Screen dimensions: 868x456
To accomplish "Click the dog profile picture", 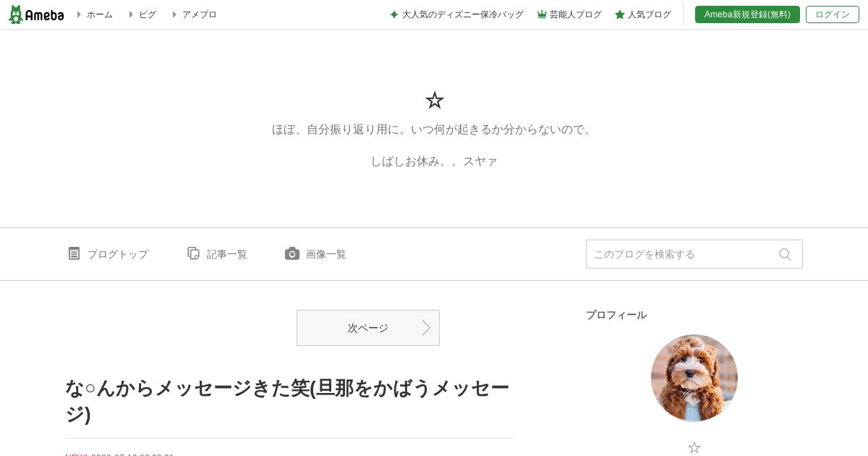I will (694, 378).
